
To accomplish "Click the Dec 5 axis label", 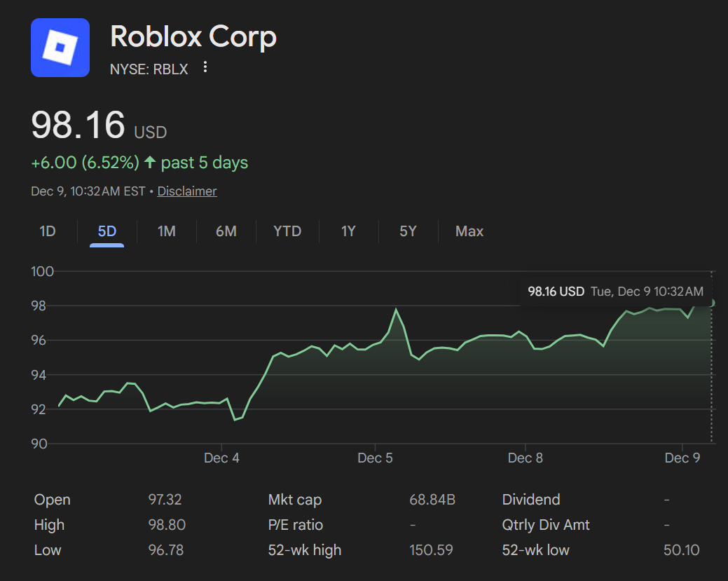I will tap(375, 458).
